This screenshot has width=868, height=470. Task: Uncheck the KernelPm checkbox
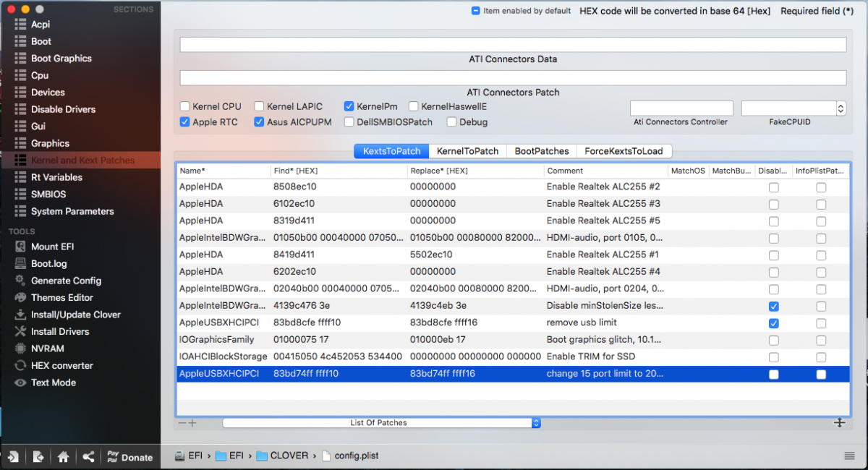coord(349,106)
